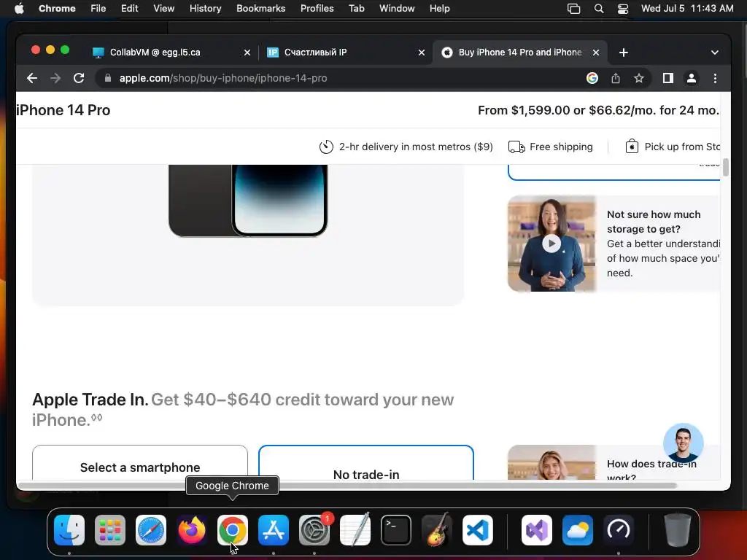The height and width of the screenshot is (560, 747).
Task: Bookmark this page with star icon
Action: (639, 78)
